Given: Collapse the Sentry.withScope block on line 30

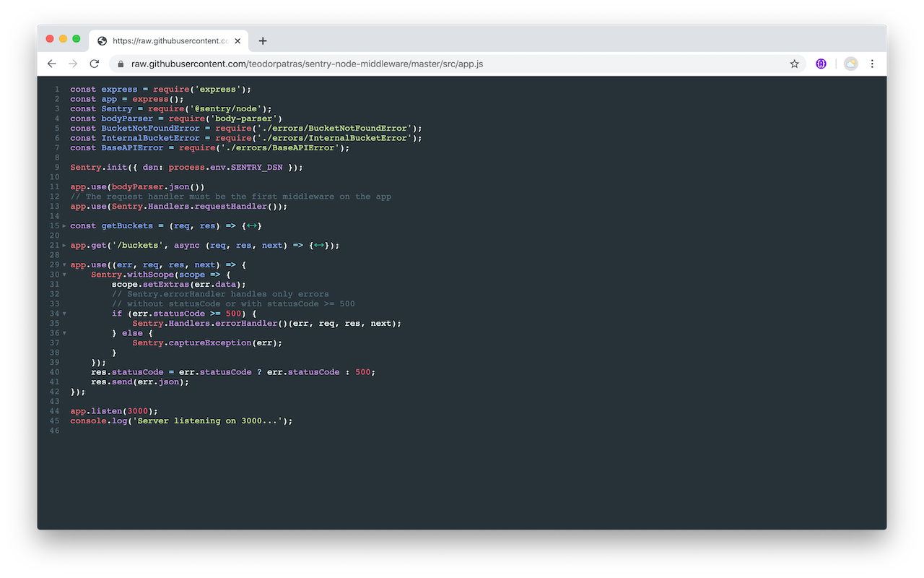Looking at the screenshot, I should 64,274.
